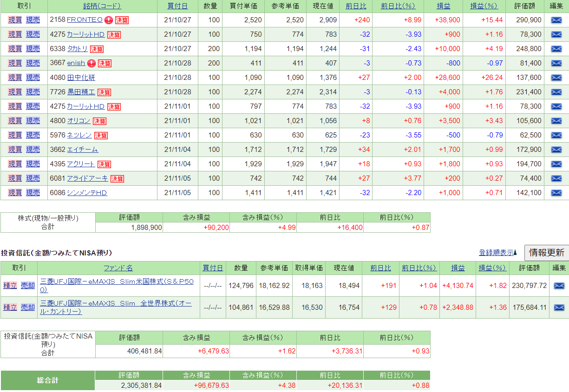Click the envelope icon for 5976 ネツレン

(556, 135)
